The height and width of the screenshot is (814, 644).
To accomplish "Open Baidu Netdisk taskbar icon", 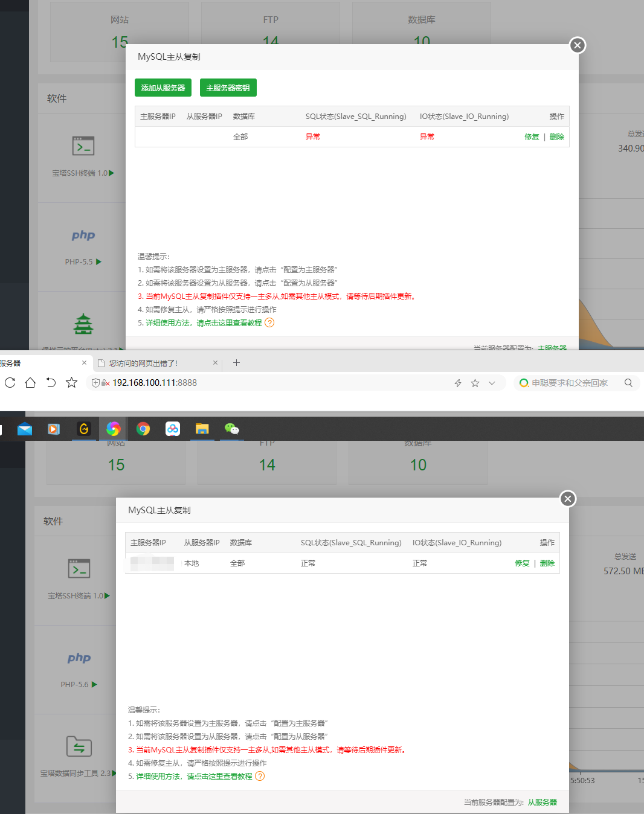I will coord(173,429).
